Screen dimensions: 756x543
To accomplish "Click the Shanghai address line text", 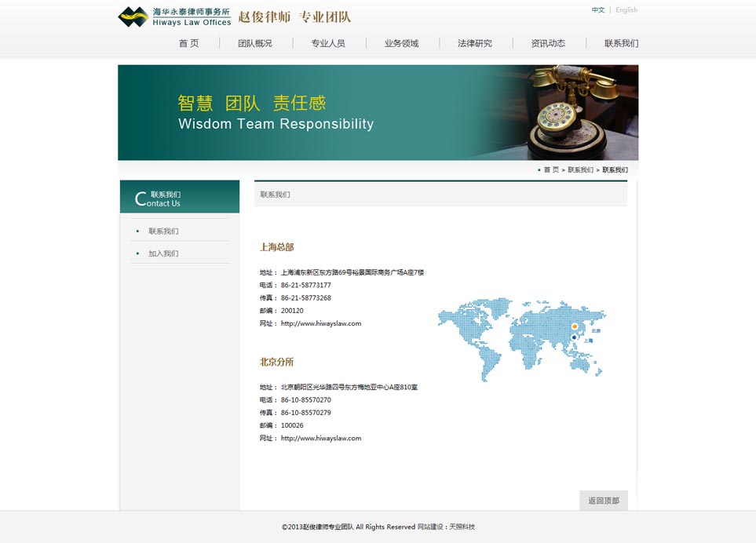I will [352, 273].
